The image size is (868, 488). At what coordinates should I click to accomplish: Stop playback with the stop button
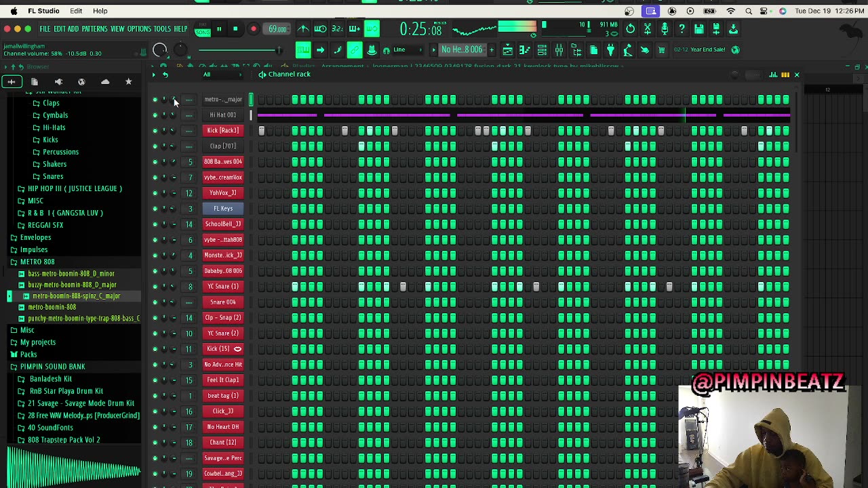pyautogui.click(x=235, y=28)
